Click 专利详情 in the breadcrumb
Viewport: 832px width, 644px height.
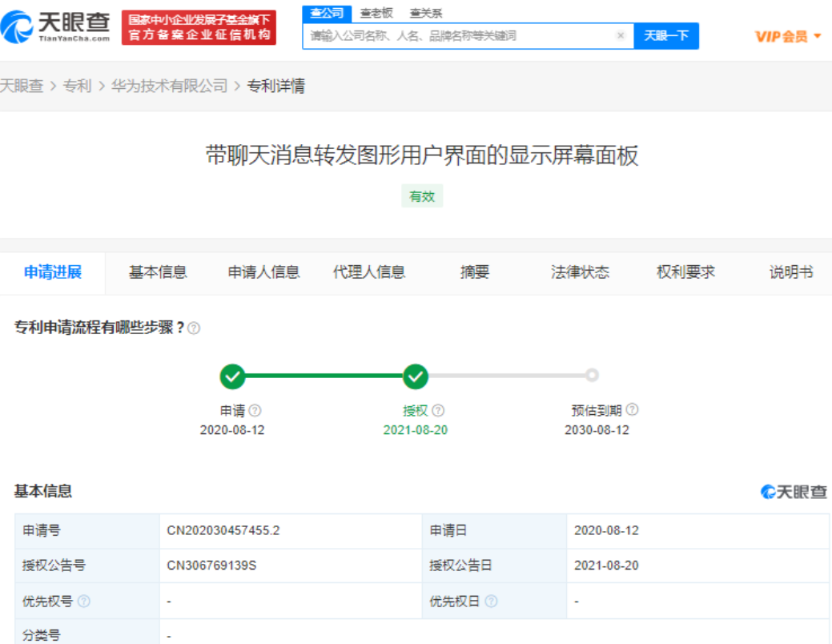[x=276, y=86]
